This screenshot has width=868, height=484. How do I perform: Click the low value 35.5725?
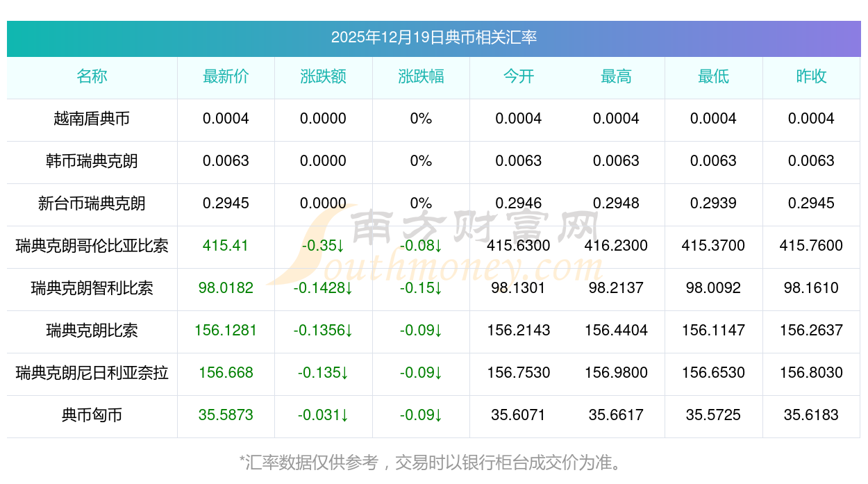[x=713, y=415]
